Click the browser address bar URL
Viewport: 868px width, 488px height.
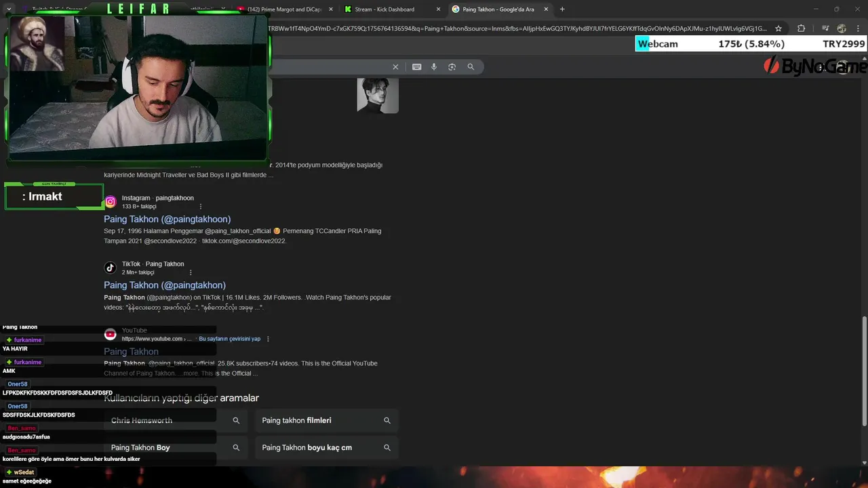(519, 28)
